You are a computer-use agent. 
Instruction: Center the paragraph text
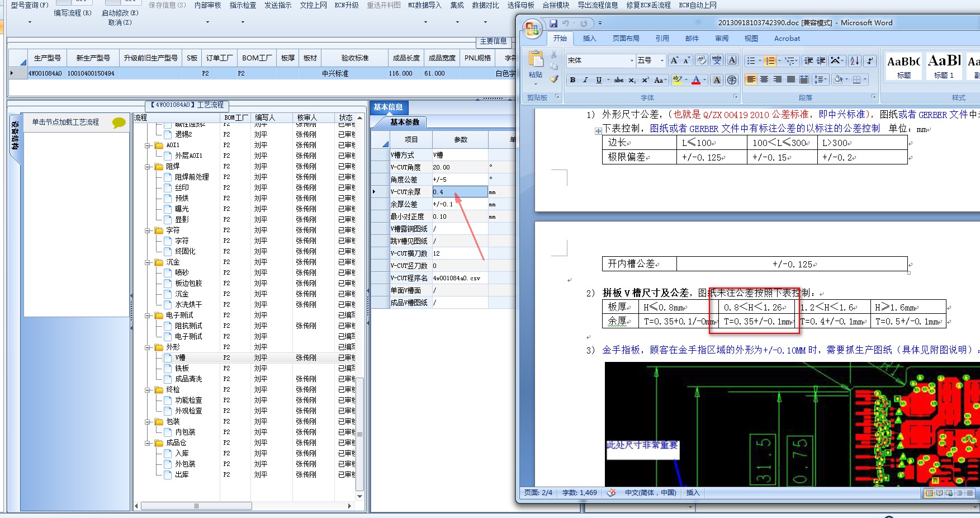coord(764,79)
